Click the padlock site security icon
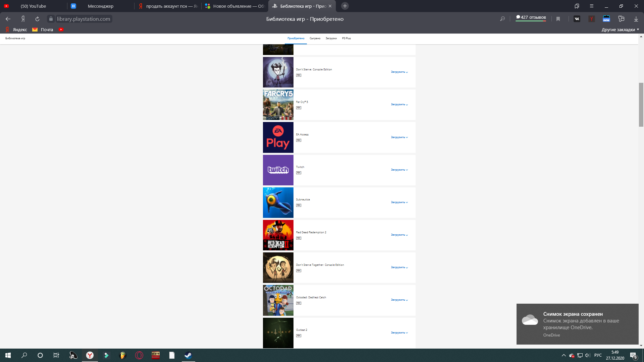This screenshot has width=644, height=362. (51, 19)
